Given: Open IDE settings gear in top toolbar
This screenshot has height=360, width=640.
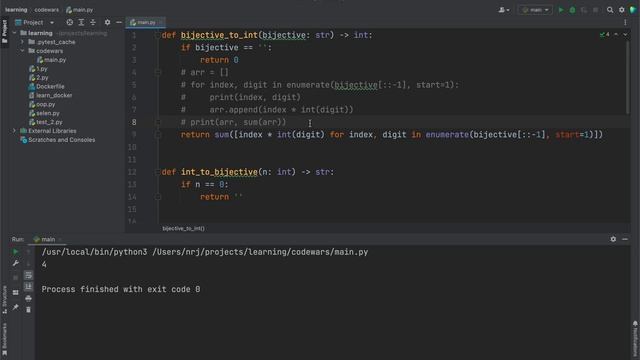Looking at the screenshot, I should 622,10.
